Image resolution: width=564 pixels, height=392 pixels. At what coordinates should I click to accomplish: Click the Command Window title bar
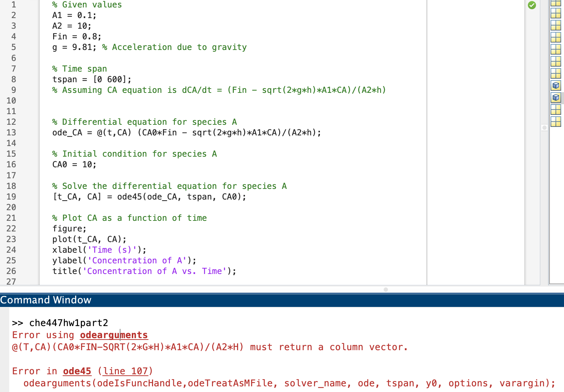tap(282, 300)
